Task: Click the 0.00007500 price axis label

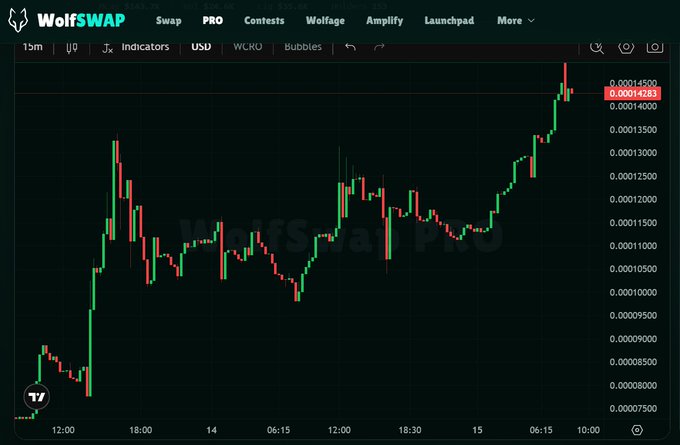Action: (633, 409)
